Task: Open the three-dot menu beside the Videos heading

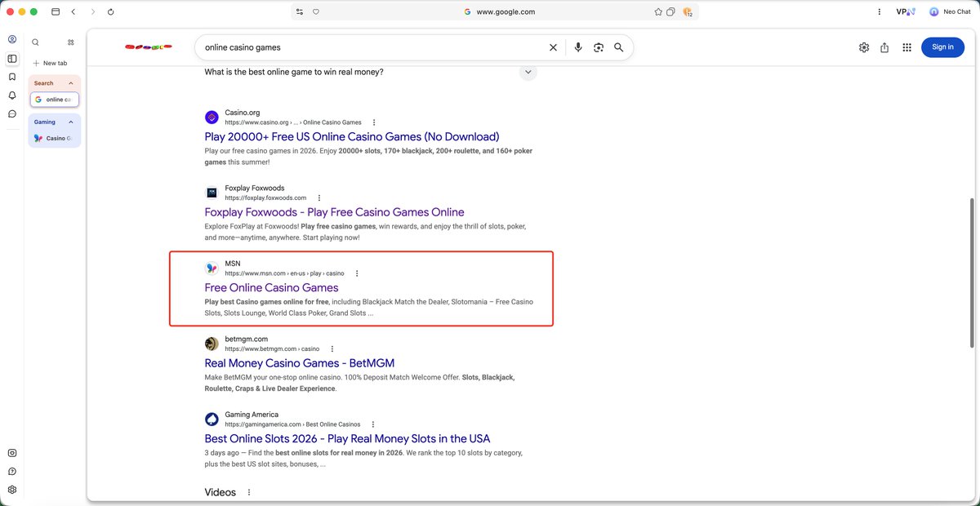Action: (249, 492)
